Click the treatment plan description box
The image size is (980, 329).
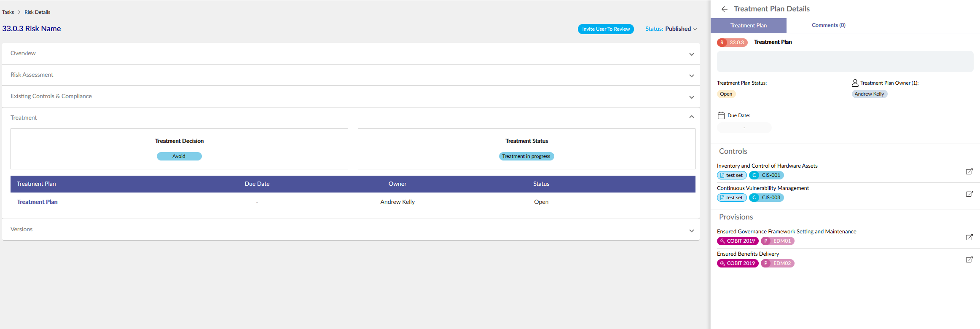[845, 62]
